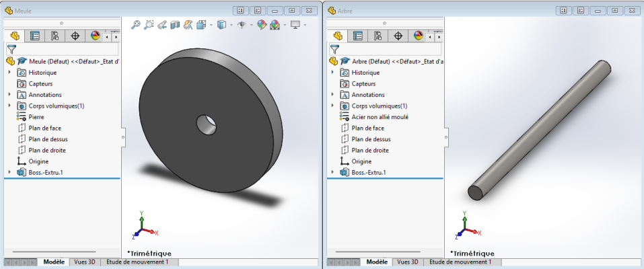
Task: Open DimXpertManager tab in Meule window
Action: (x=75, y=36)
